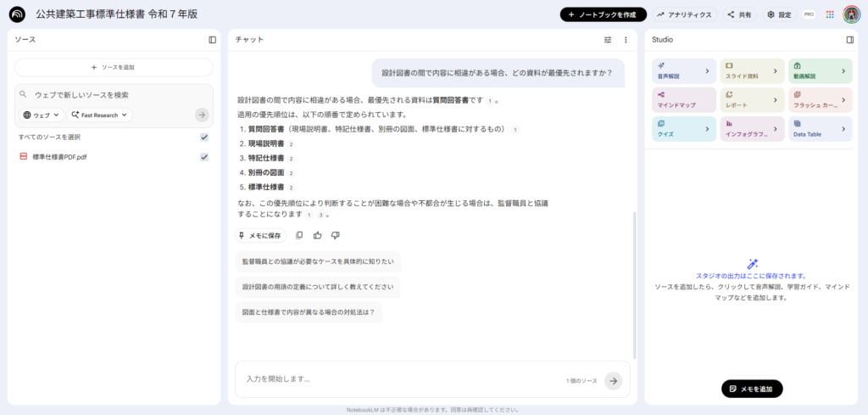Focus the 入力を開始します chat input field

pyautogui.click(x=398, y=379)
